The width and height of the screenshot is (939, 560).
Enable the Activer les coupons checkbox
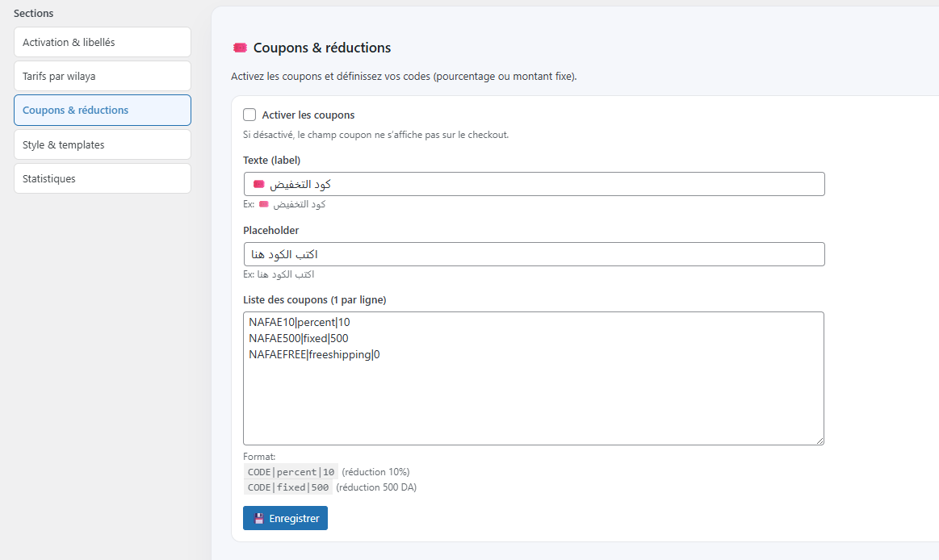click(249, 115)
